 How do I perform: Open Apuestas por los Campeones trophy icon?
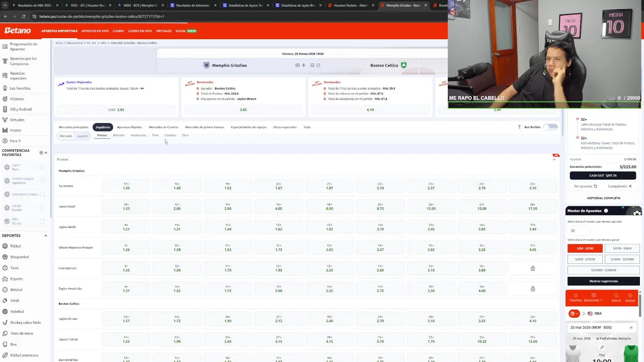pos(5,61)
